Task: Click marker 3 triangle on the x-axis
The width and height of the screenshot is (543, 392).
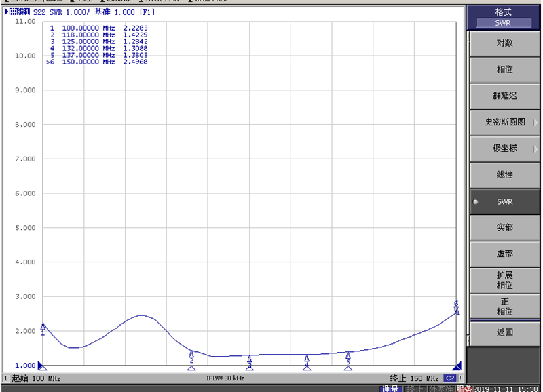Action: click(250, 367)
